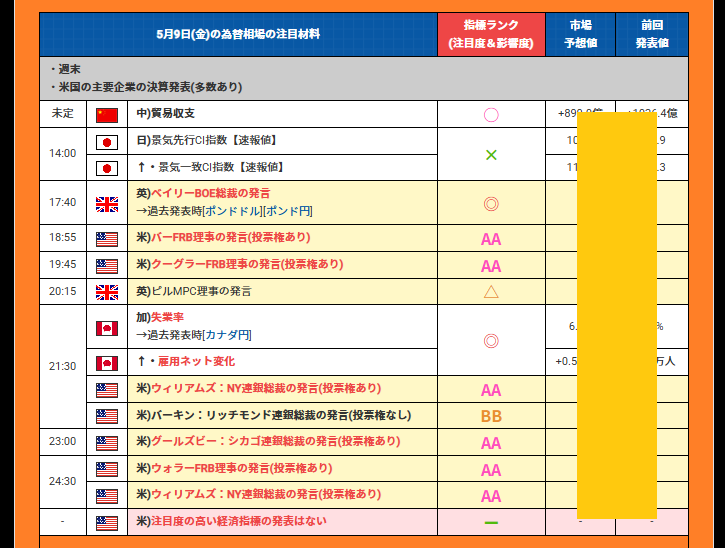Click the US flag beside バーキン row

pos(107,416)
